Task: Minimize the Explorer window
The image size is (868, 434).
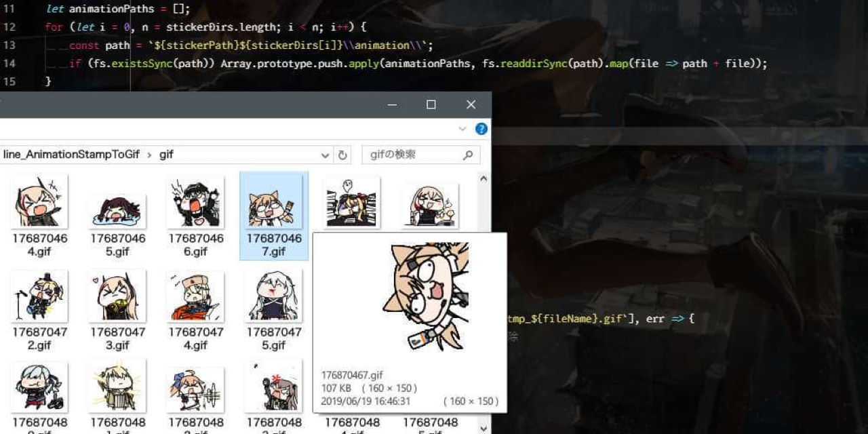Action: tap(392, 104)
